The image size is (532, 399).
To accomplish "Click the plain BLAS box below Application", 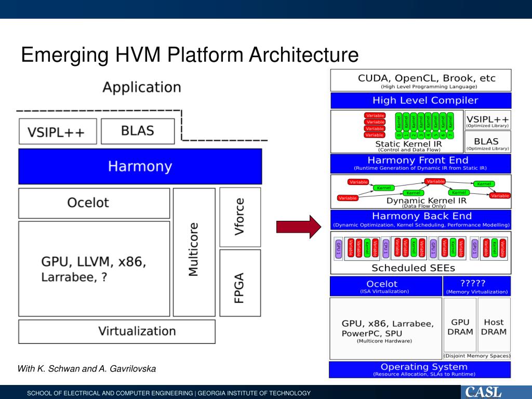I will 138,131.
